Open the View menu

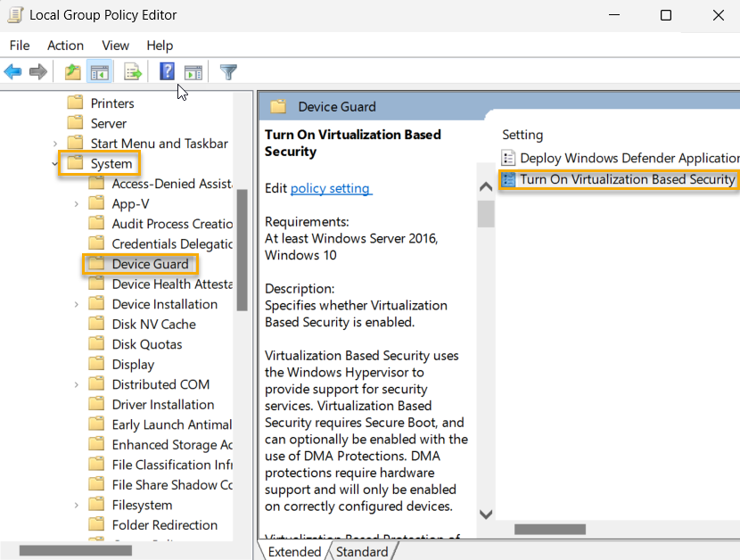click(115, 45)
